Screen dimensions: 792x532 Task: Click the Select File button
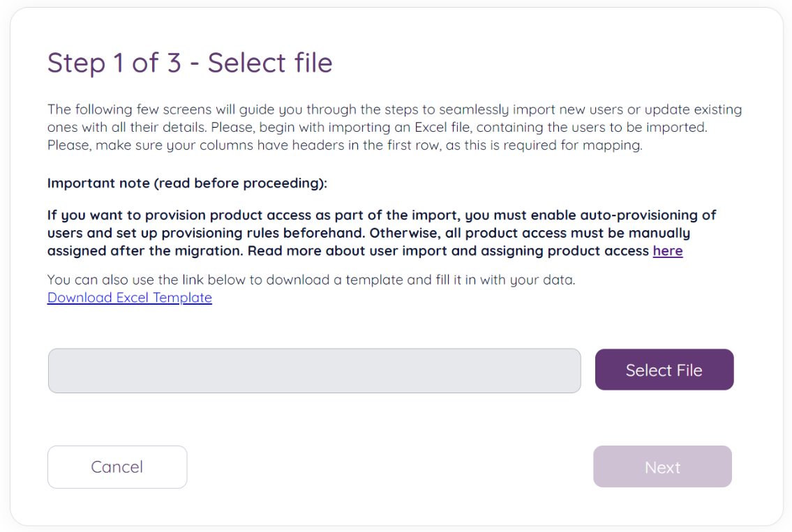(x=664, y=370)
